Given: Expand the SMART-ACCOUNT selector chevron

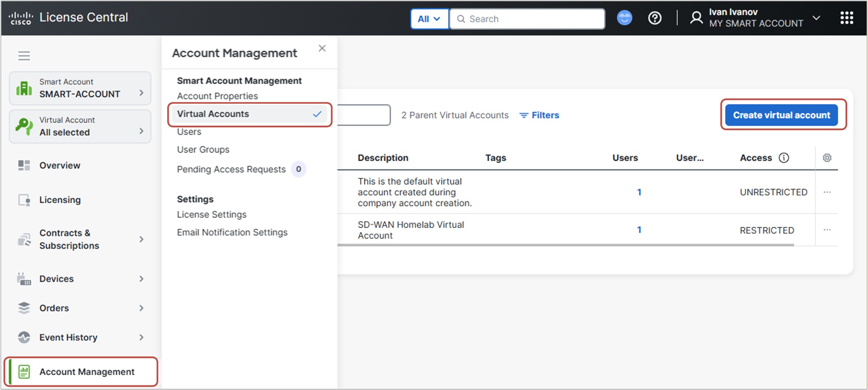Looking at the screenshot, I should (x=141, y=93).
